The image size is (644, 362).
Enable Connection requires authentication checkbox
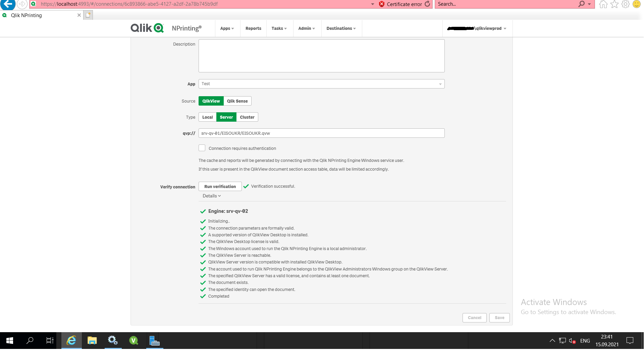pyautogui.click(x=202, y=148)
